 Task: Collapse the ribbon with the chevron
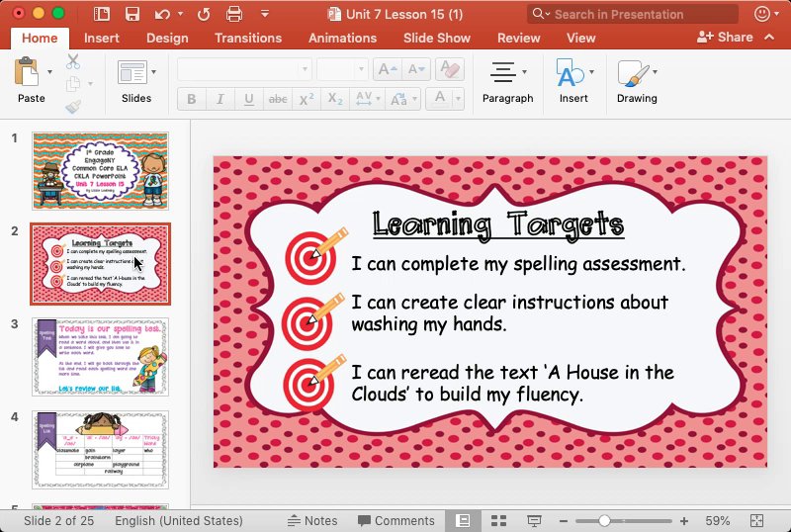(769, 37)
